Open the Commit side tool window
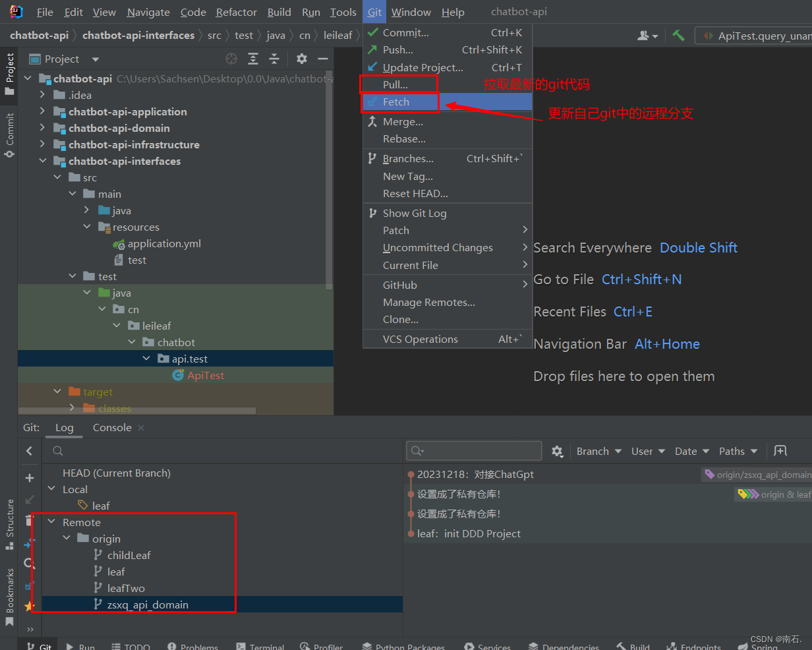 [9, 135]
